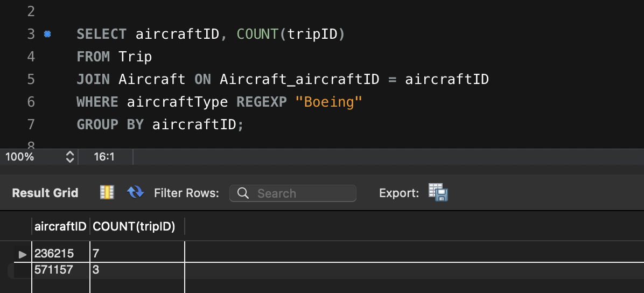Refresh the result grid data
Screen dimensions: 644x293
point(135,192)
